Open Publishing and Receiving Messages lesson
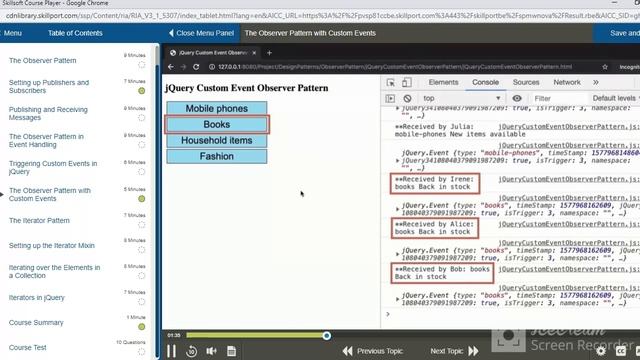The height and width of the screenshot is (360, 640). tap(48, 113)
